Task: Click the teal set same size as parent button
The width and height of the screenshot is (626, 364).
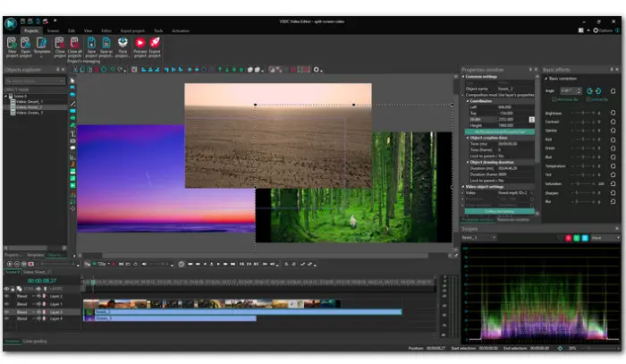Action: coord(499,131)
